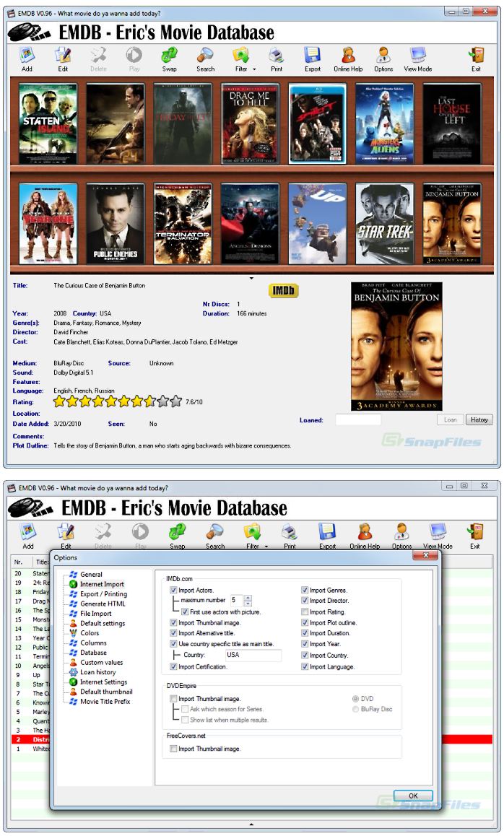The width and height of the screenshot is (504, 836).
Task: Click Online Help icon in bottom window
Action: click(365, 536)
